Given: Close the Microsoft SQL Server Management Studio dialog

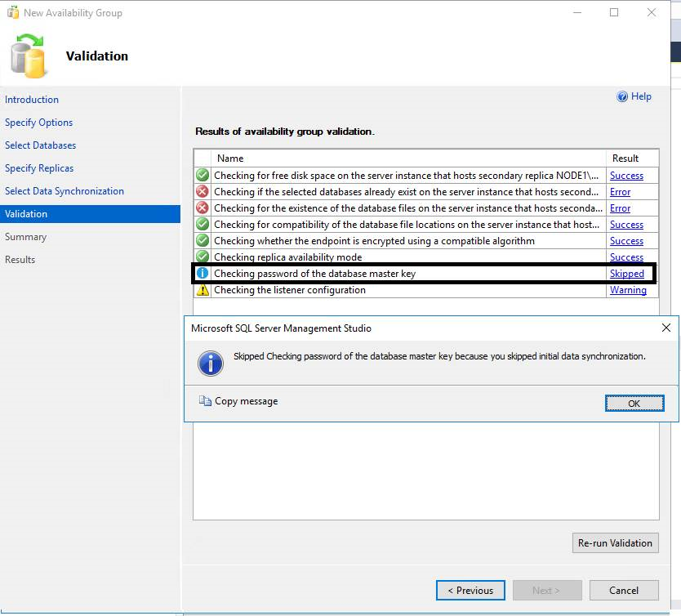Looking at the screenshot, I should point(666,328).
